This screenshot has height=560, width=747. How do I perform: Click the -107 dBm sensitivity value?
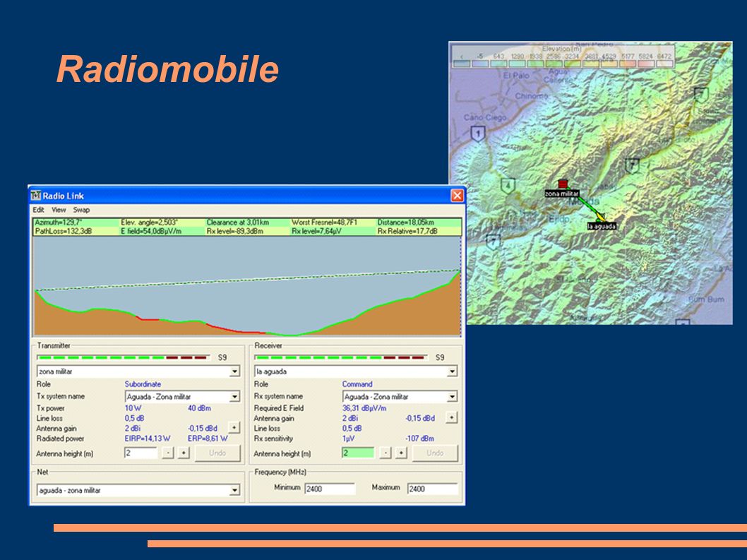pyautogui.click(x=419, y=439)
